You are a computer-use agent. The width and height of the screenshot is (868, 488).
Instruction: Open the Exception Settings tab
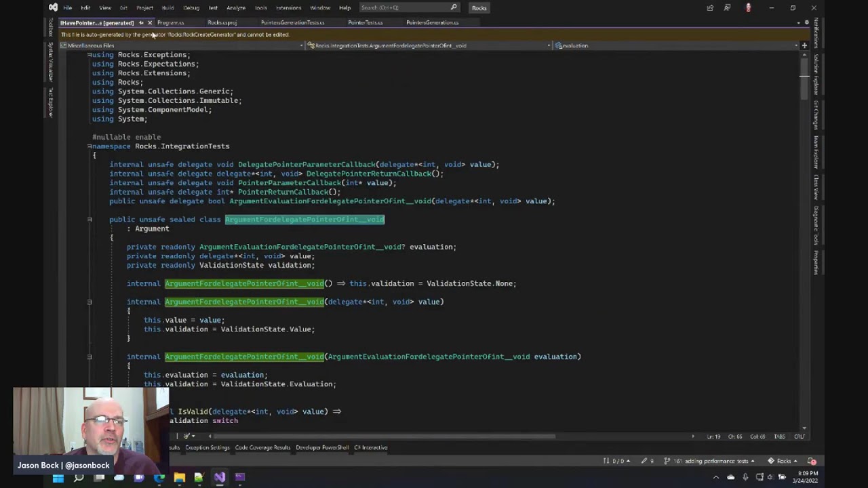click(x=208, y=447)
